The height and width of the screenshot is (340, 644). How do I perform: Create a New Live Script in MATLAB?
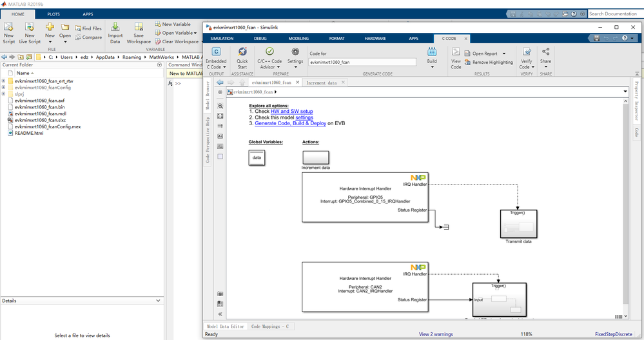pyautogui.click(x=30, y=33)
